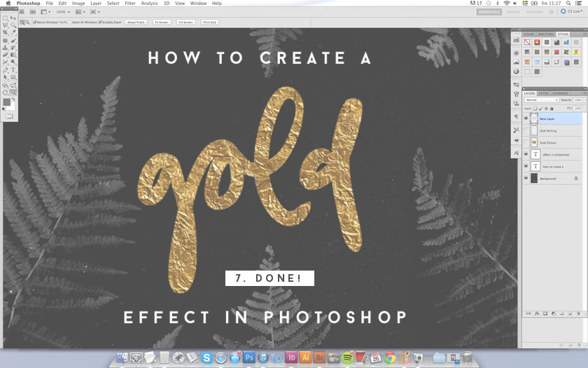This screenshot has width=588, height=368.
Task: Open the Screen Mode dropdown
Action: click(95, 12)
